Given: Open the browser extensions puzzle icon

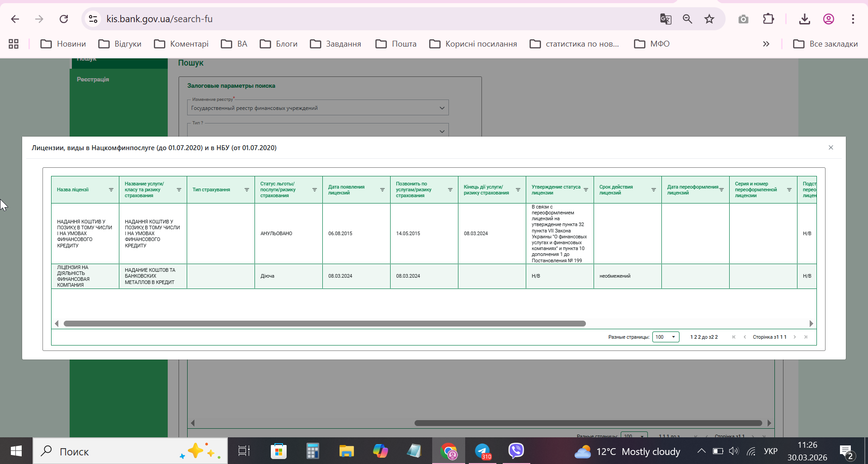Looking at the screenshot, I should tap(769, 19).
